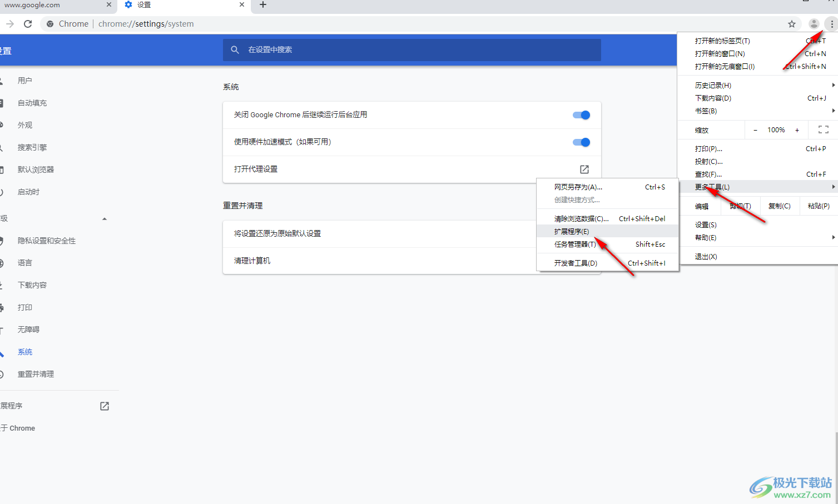Open the proxy settings external link icon
This screenshot has width=838, height=504.
(x=584, y=169)
